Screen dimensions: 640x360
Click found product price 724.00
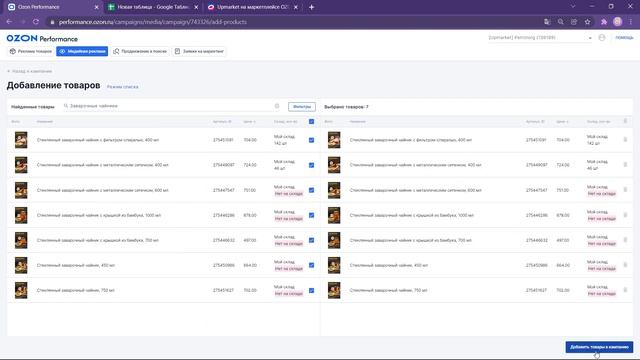(x=250, y=165)
